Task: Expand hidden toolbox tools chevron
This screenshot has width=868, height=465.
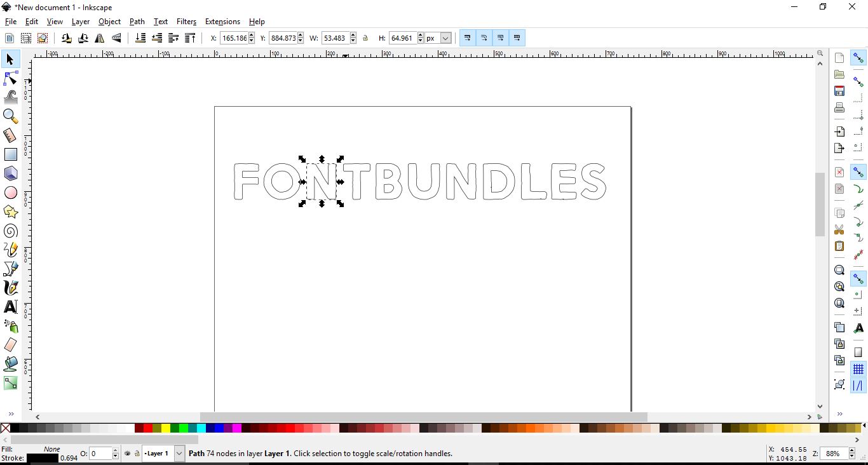Action: (10, 414)
